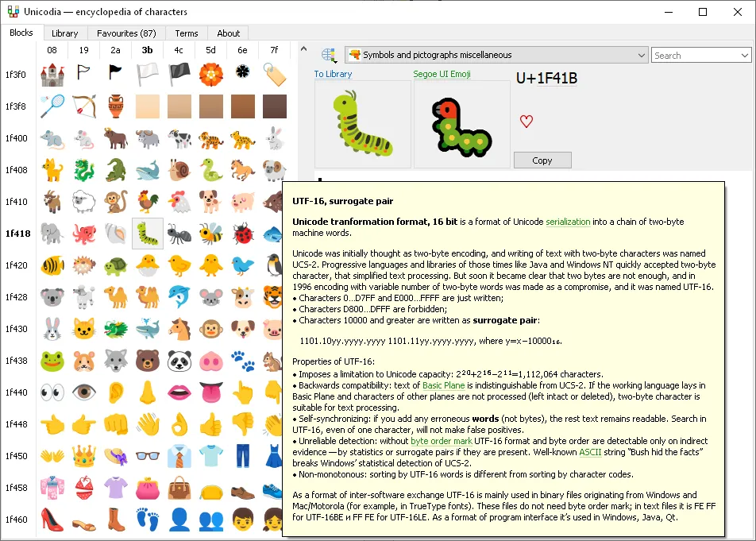756x541 pixels.
Task: Toggle the heart favourite icon
Action: 526,121
